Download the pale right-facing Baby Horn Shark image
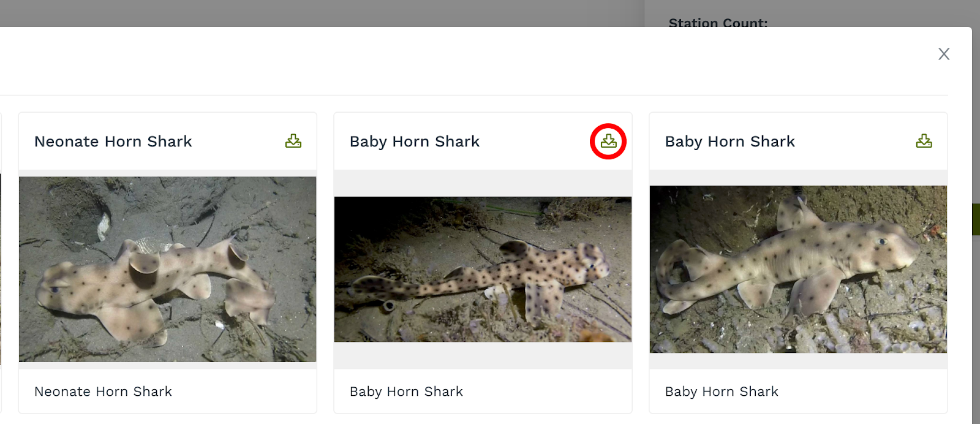The height and width of the screenshot is (424, 980). tap(924, 142)
